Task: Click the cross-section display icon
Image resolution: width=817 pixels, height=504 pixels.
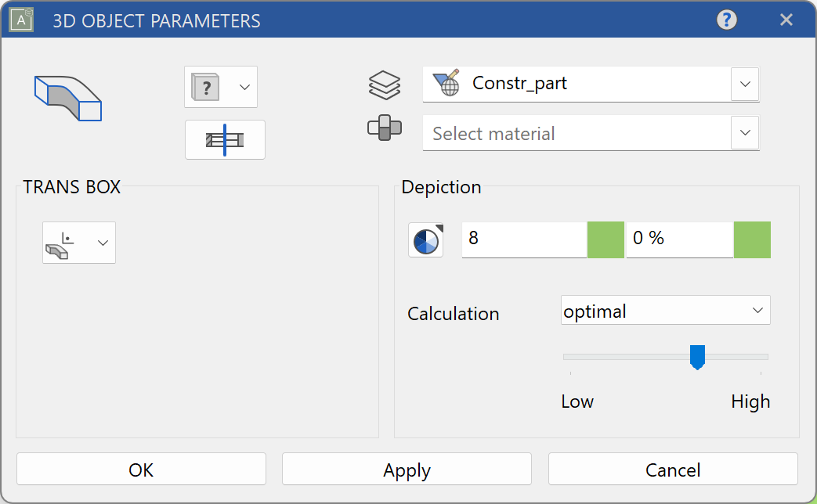Action: click(225, 139)
